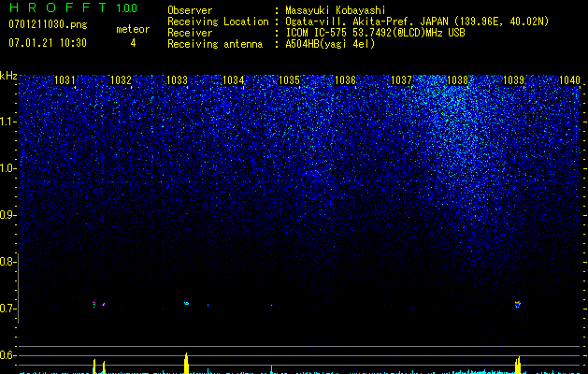Click the 1.0 kHz frequency tick
This screenshot has width=588, height=374.
8,168
